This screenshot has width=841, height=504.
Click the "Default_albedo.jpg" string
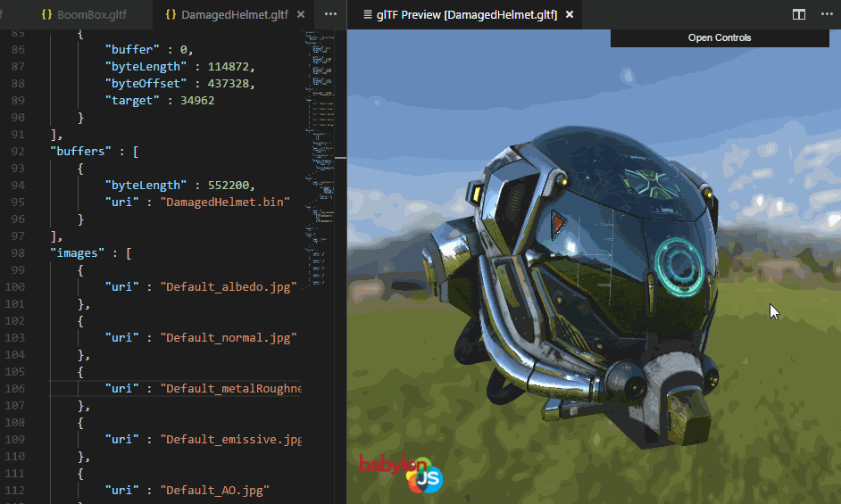(x=229, y=287)
